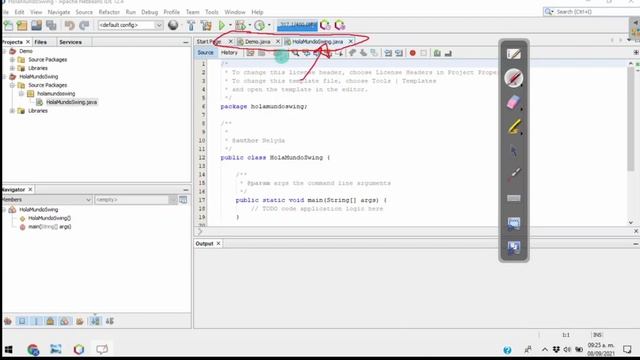The height and width of the screenshot is (360, 640).
Task: Open the Navigate menu
Action: pos(59,12)
